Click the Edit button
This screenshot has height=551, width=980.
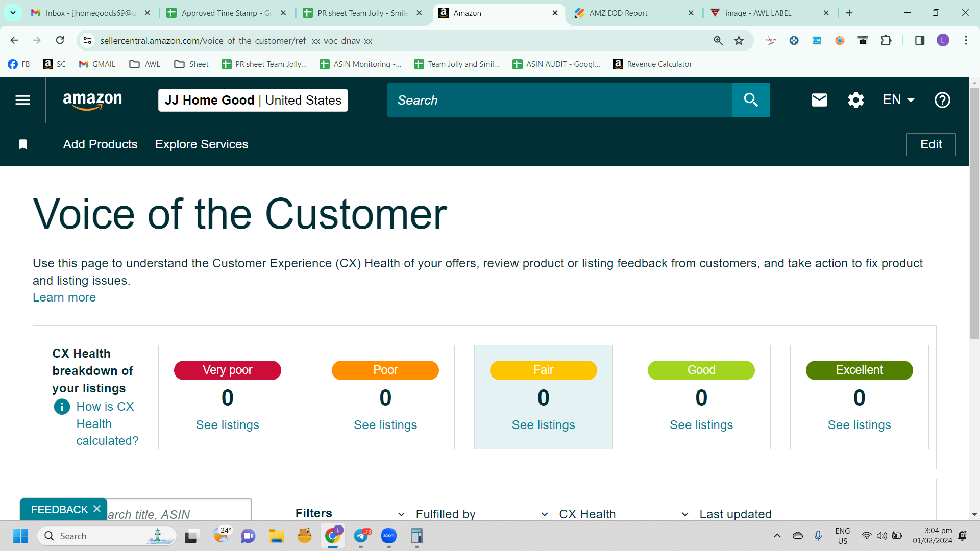point(931,144)
